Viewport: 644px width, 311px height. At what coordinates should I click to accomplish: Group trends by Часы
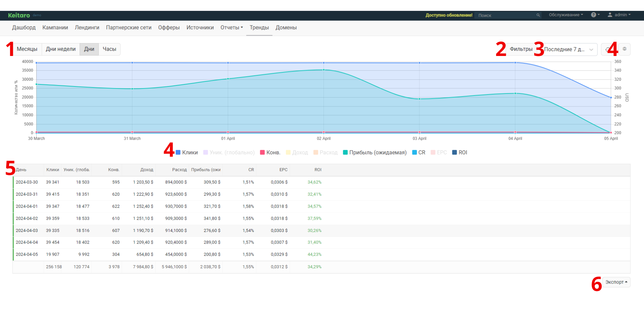[110, 49]
